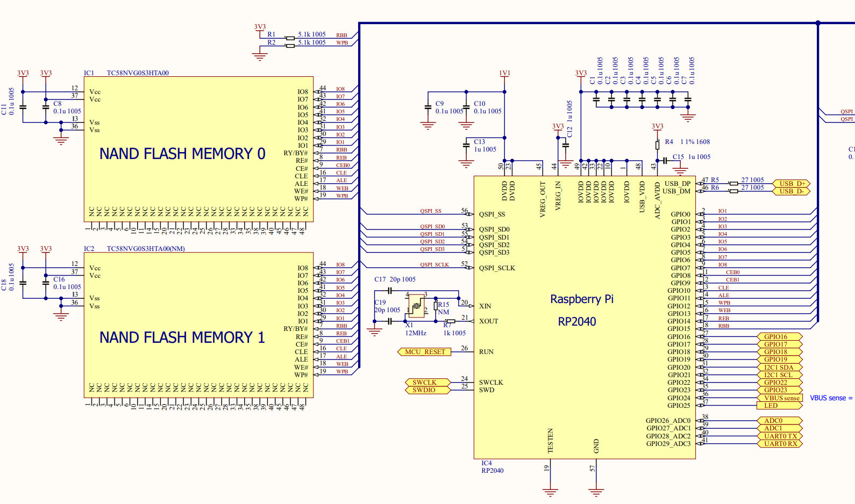Select the R15 NM resistor symbol
This screenshot has width=855, height=504.
[x=436, y=306]
